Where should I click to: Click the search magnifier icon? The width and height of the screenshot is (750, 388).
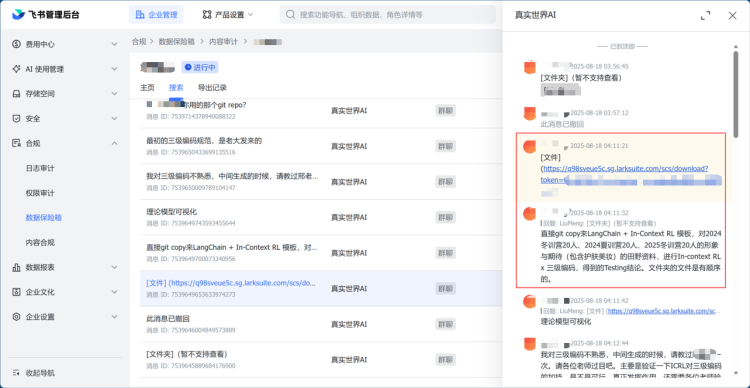(290, 15)
